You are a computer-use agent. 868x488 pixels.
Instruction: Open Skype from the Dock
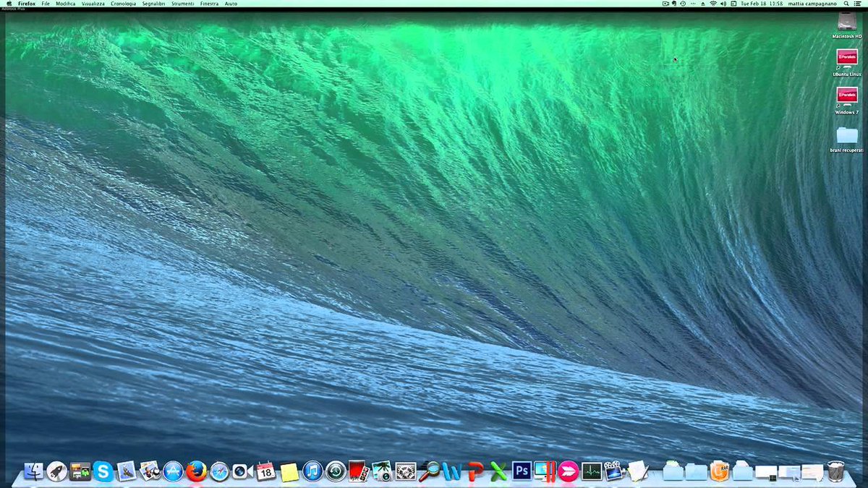(x=103, y=472)
